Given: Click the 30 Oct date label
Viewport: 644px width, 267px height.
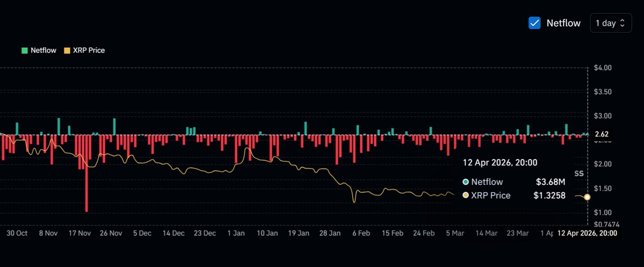Looking at the screenshot, I should pos(17,234).
